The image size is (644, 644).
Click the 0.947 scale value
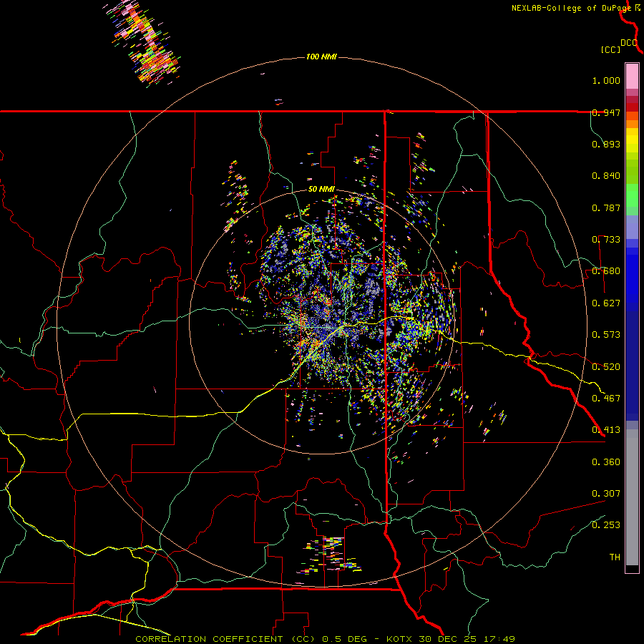[606, 112]
